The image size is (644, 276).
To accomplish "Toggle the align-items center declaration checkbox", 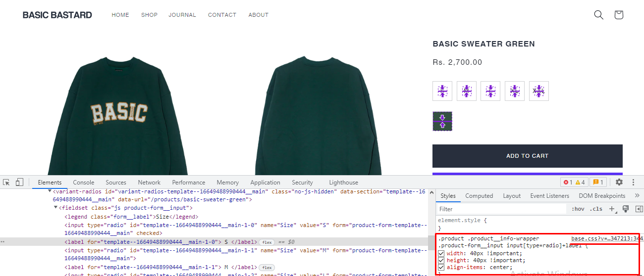I will point(441,268).
